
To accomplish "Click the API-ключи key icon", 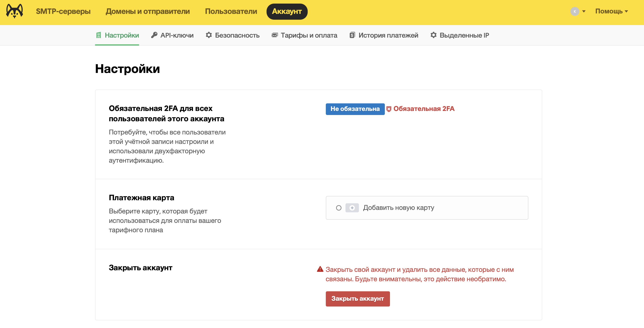I will (x=154, y=35).
